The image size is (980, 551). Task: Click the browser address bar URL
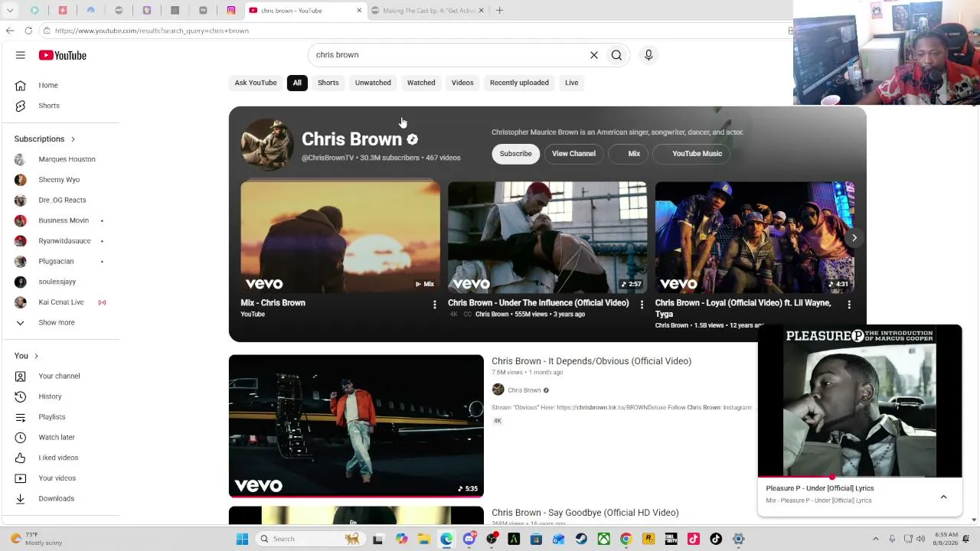click(152, 31)
